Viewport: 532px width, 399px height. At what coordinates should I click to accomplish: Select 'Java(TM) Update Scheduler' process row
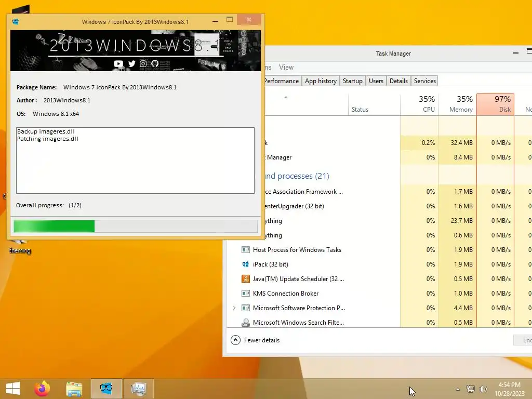pyautogui.click(x=380, y=279)
